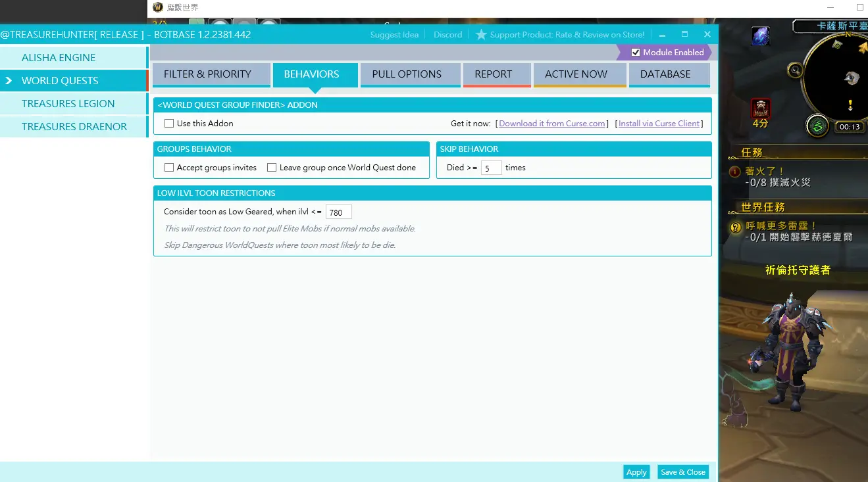Click the red quest icon beside 著火了!
868x482 pixels.
[735, 172]
